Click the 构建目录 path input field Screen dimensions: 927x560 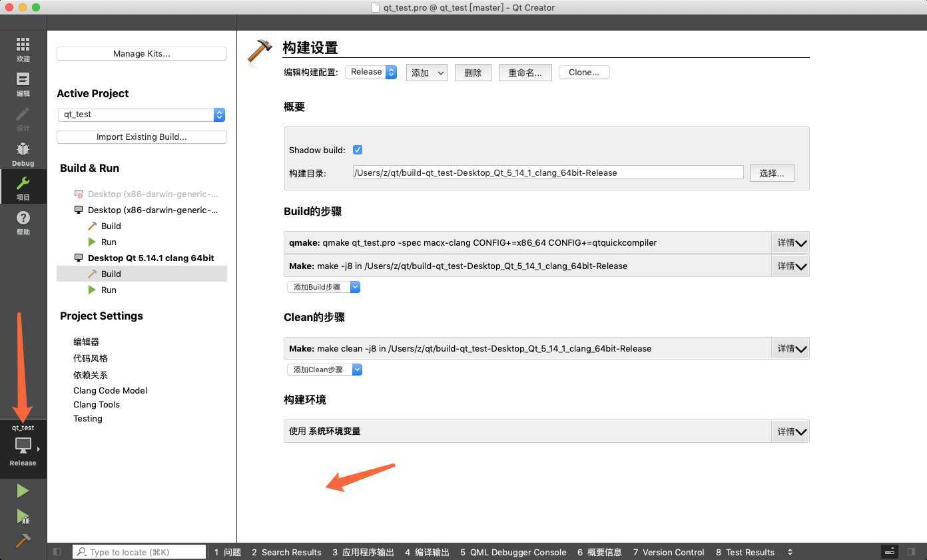(x=547, y=172)
